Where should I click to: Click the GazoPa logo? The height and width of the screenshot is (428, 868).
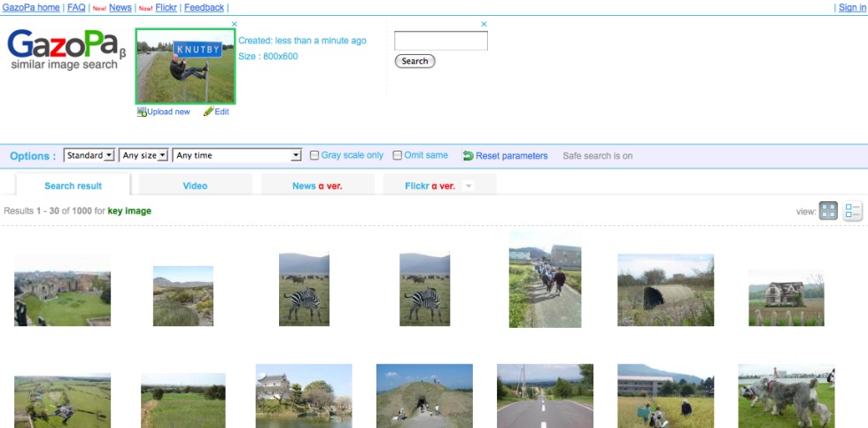point(66,50)
